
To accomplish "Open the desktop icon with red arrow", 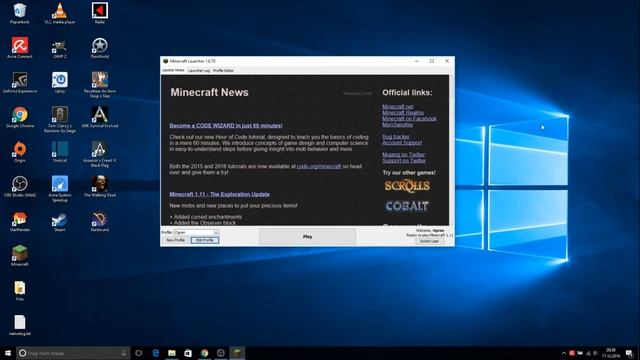I will 100,13.
